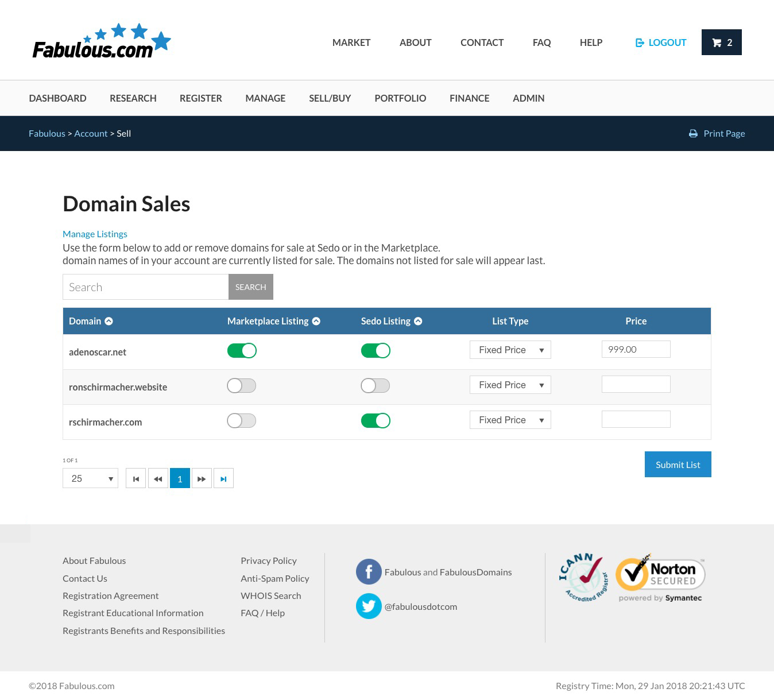The image size is (774, 700).
Task: Sort by Sedo Listing arrow icon
Action: point(418,321)
